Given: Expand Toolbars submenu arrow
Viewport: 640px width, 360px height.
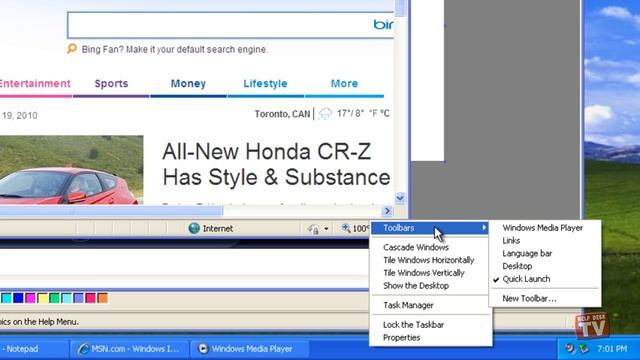Looking at the screenshot, I should [484, 228].
